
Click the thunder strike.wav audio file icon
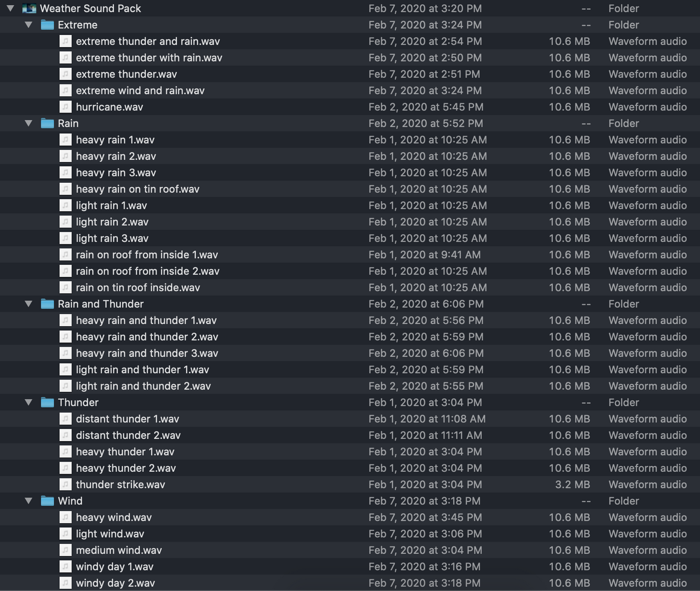[x=65, y=484]
